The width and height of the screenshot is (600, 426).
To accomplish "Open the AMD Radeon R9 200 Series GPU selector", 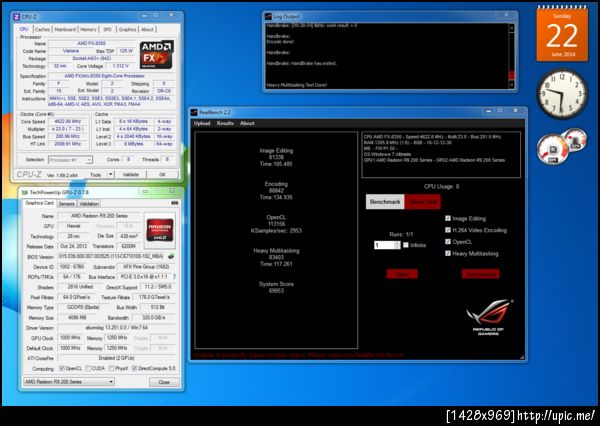I will [69, 382].
